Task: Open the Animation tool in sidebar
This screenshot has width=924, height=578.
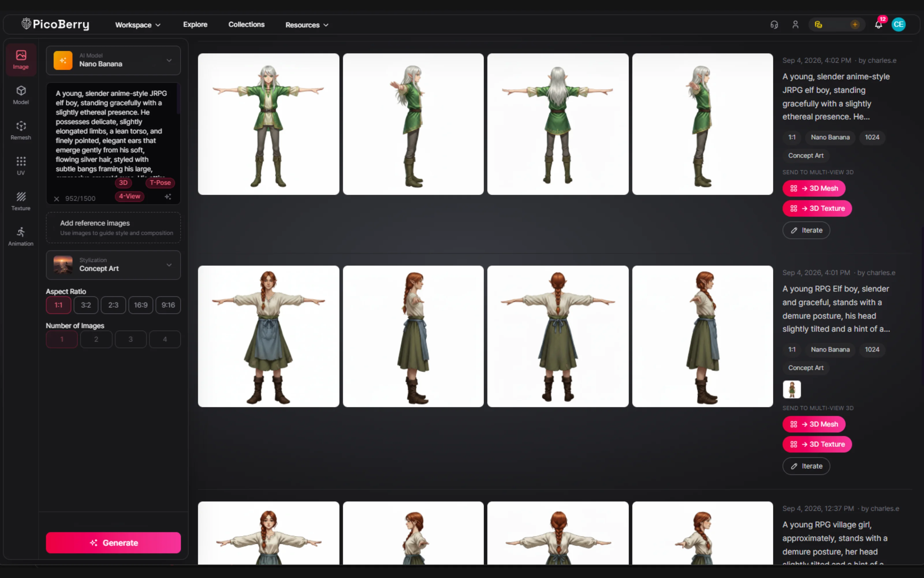Action: tap(21, 237)
